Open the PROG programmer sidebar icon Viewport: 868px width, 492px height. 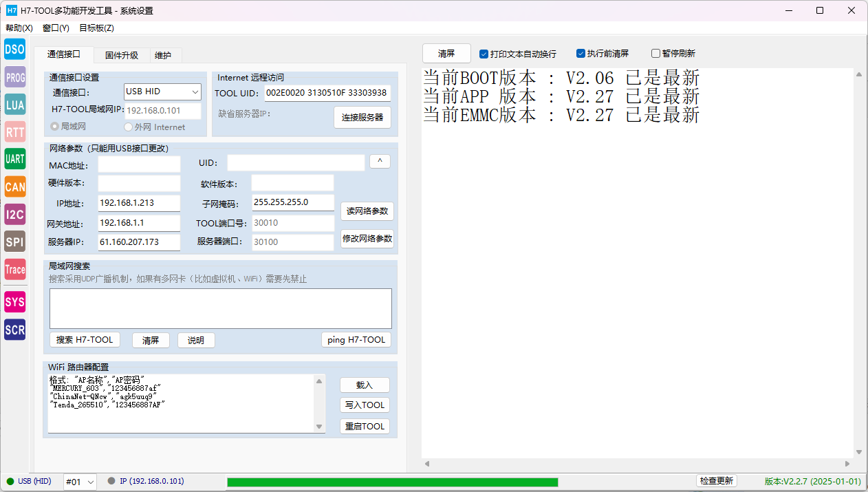pos(14,77)
